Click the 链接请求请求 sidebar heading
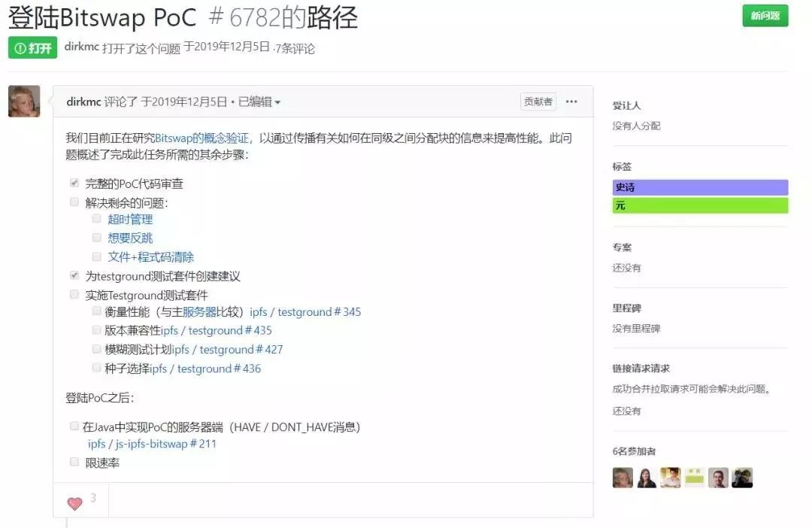Screen dimensions: 812x528 641,369
